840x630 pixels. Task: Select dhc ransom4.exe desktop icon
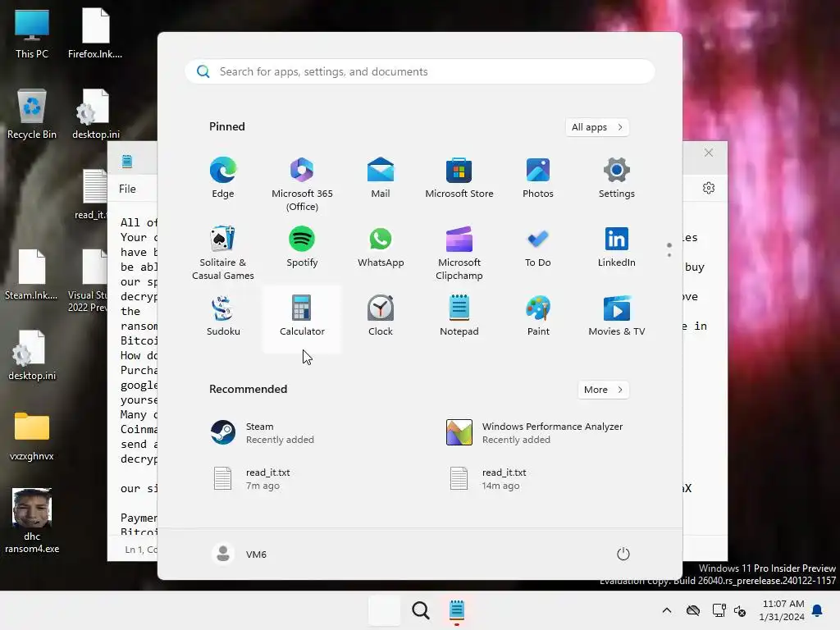(32, 521)
